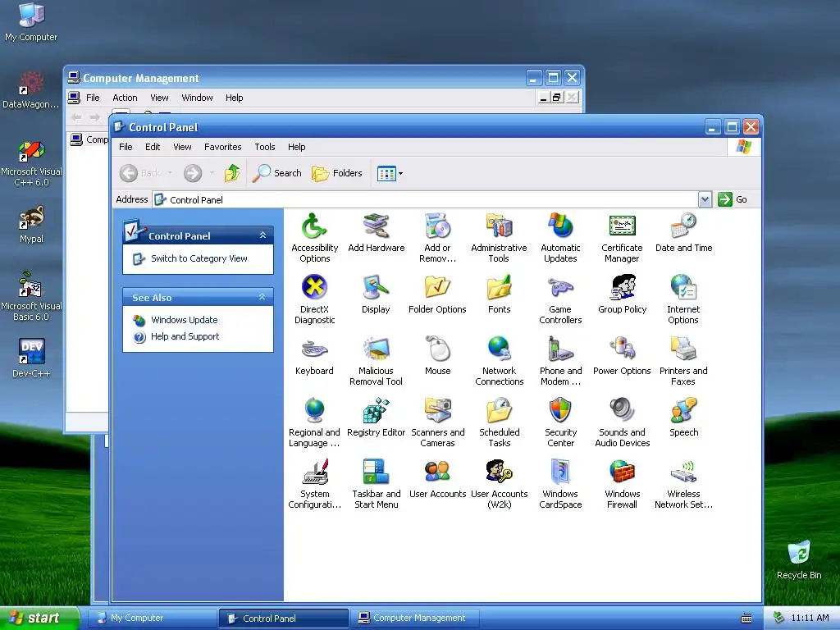Open the Control Panel File menu
This screenshot has height=630, width=840.
click(126, 147)
